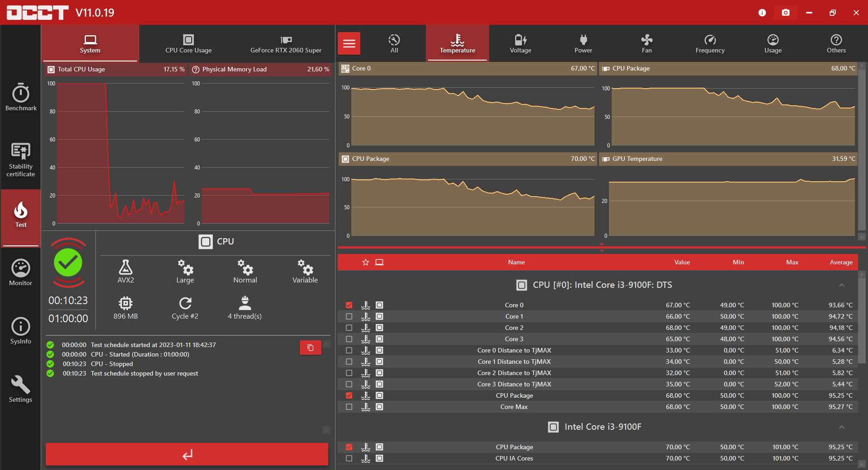Click the scroll-down arrow of the log panel
Viewport: 868px width, 470px height.
(326, 430)
